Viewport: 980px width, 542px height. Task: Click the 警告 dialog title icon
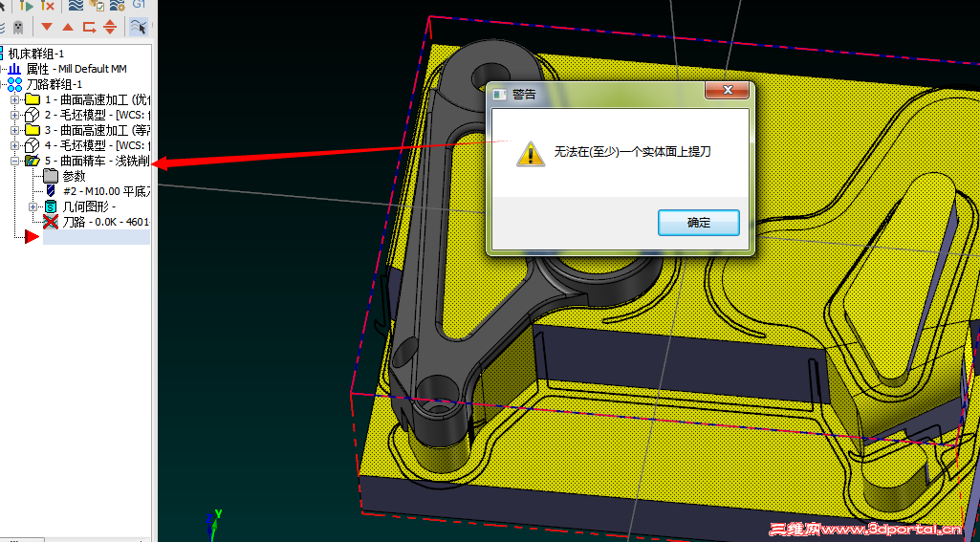[499, 95]
